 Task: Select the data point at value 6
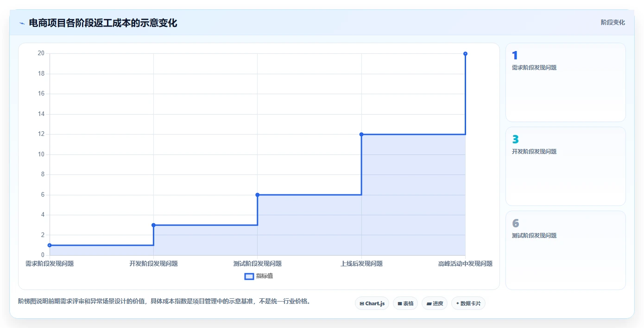257,195
